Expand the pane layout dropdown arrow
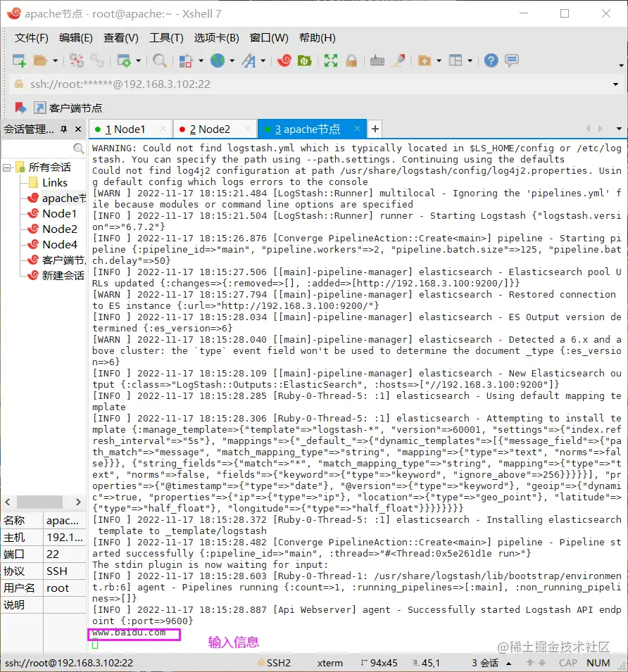Image resolution: width=628 pixels, height=672 pixels. (470, 61)
